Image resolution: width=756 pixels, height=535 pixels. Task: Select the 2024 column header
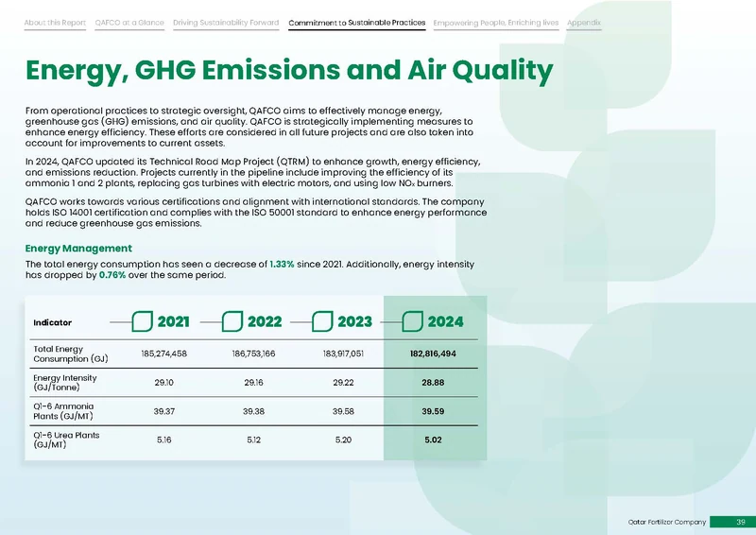tap(445, 321)
